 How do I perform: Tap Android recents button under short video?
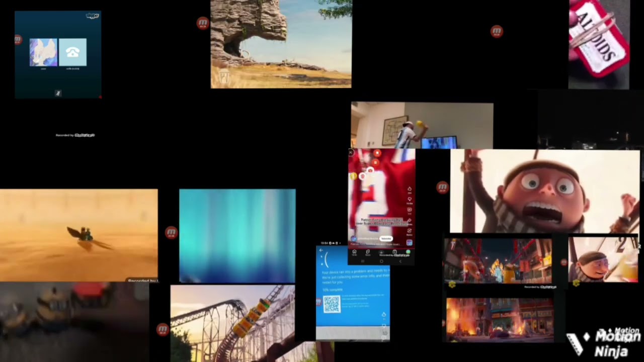(363, 261)
